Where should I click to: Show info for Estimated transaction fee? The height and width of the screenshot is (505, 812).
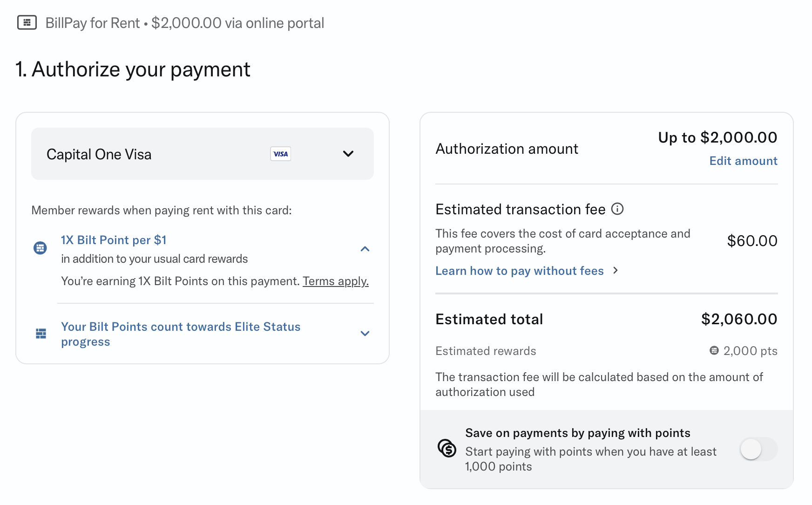point(617,209)
